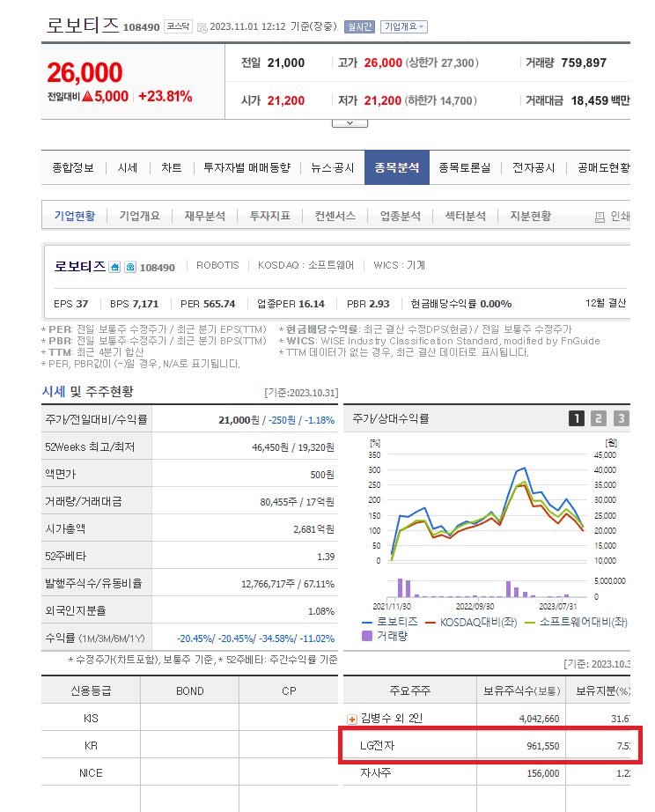Click the first blue icon beside 로보티즈 name
Viewport: 655px width, 812px height.
114,267
